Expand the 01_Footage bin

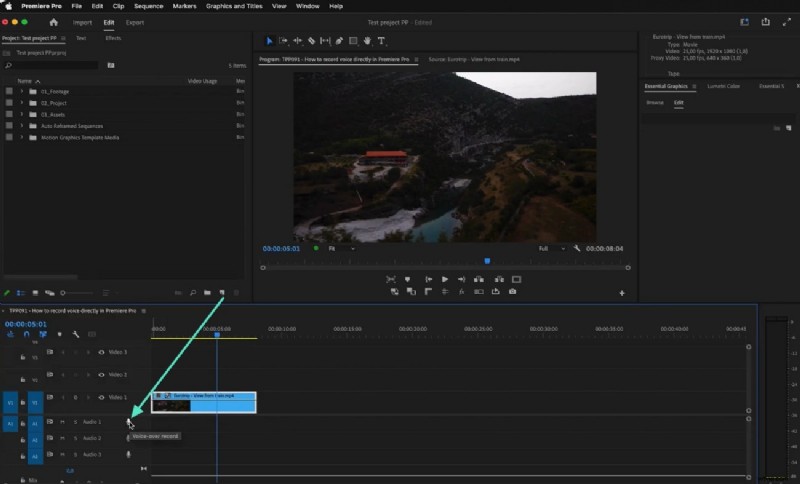point(21,91)
